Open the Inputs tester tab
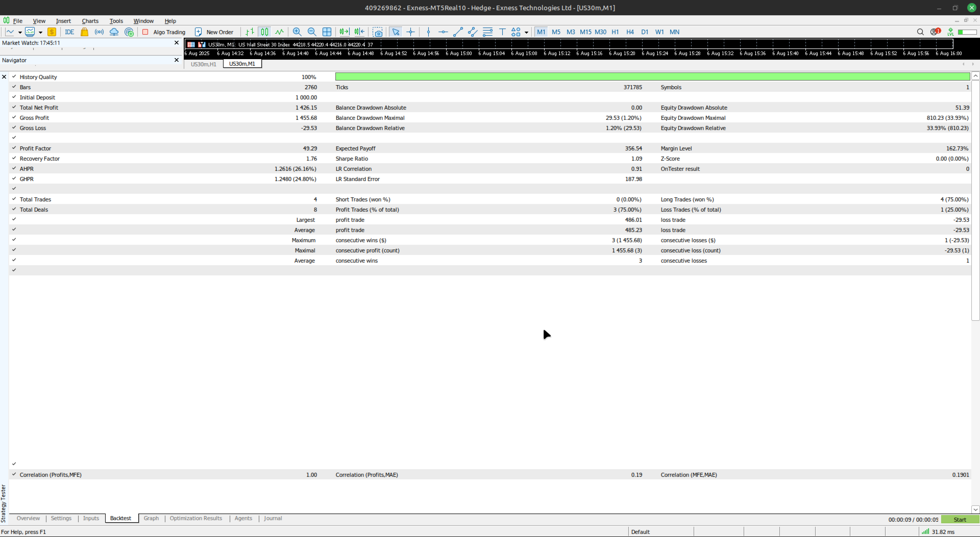Viewport: 980px width, 537px height. tap(91, 518)
